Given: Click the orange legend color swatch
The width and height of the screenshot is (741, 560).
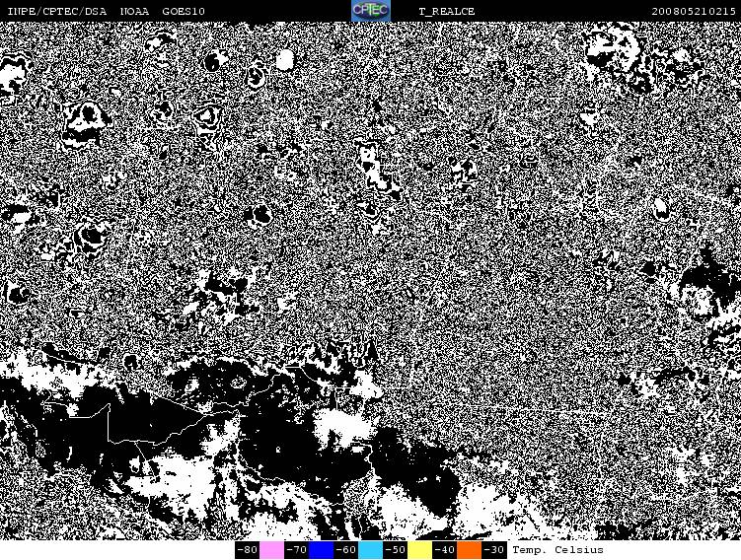Looking at the screenshot, I should (x=470, y=550).
